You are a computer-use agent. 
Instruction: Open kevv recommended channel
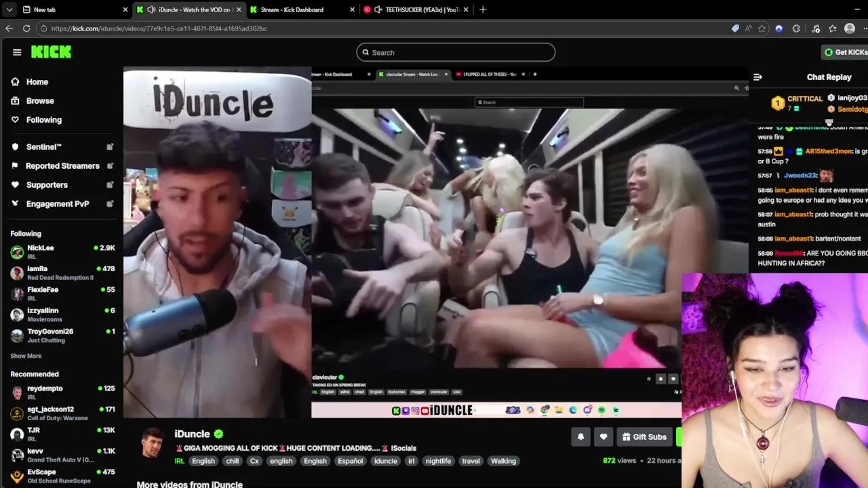tap(62, 455)
